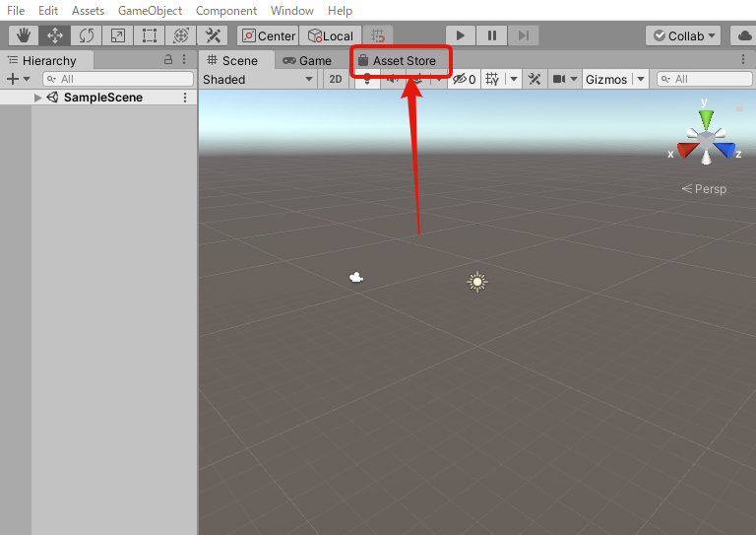Open grid settings dropdown arrow

tap(514, 79)
